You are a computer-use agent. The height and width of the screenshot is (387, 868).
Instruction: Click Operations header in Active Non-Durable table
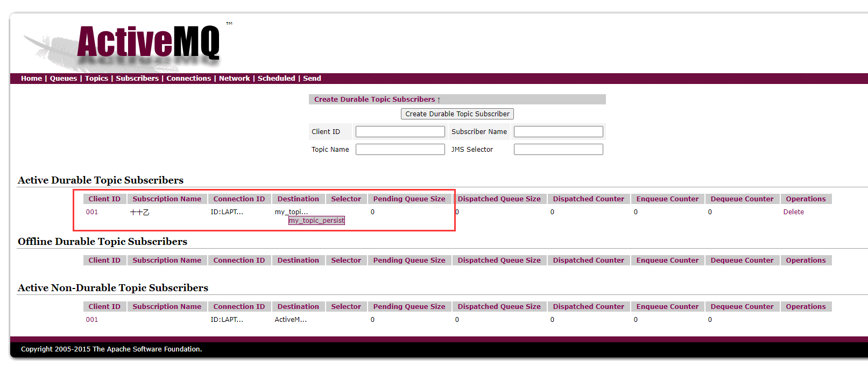806,307
